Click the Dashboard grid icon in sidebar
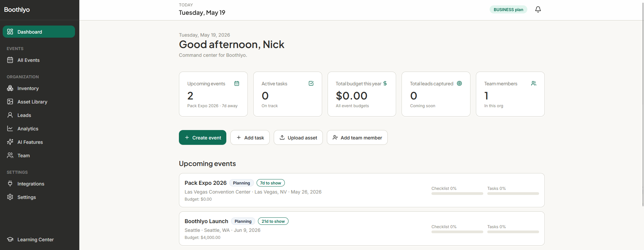 pos(10,32)
